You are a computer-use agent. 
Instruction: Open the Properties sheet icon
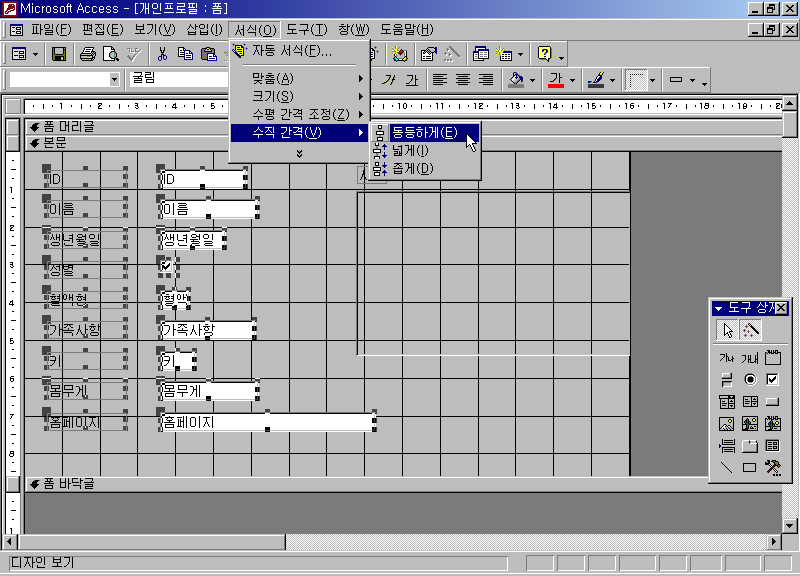click(x=429, y=54)
